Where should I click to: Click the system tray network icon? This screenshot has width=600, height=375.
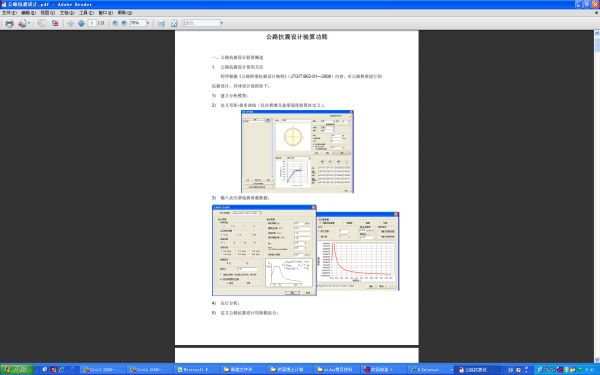540,370
